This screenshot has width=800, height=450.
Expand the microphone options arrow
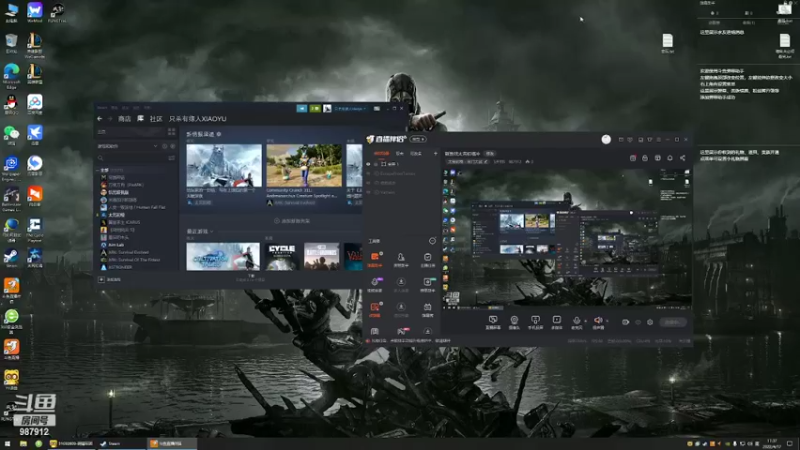585,321
